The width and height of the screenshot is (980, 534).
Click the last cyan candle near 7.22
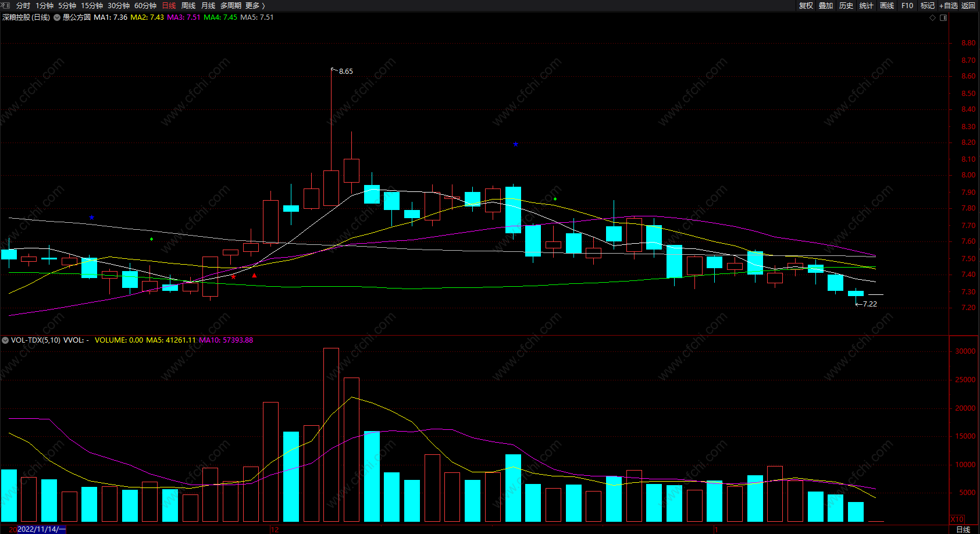coord(856,294)
